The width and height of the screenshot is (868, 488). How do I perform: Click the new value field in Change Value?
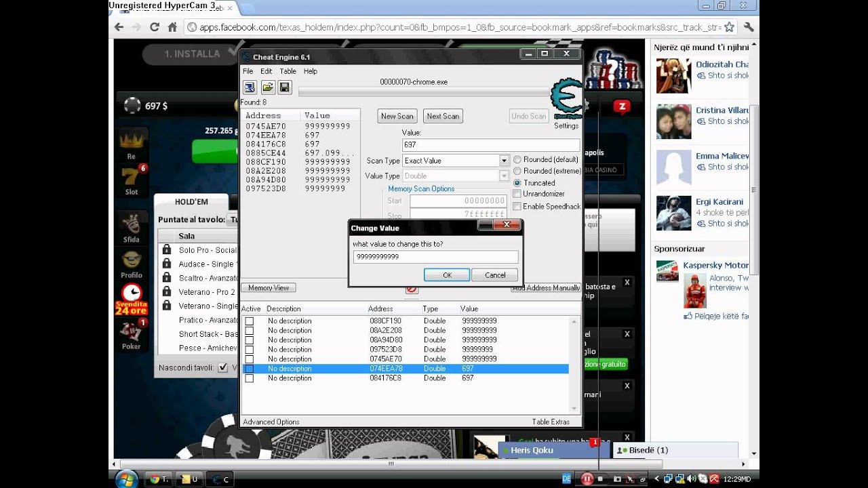click(x=435, y=257)
